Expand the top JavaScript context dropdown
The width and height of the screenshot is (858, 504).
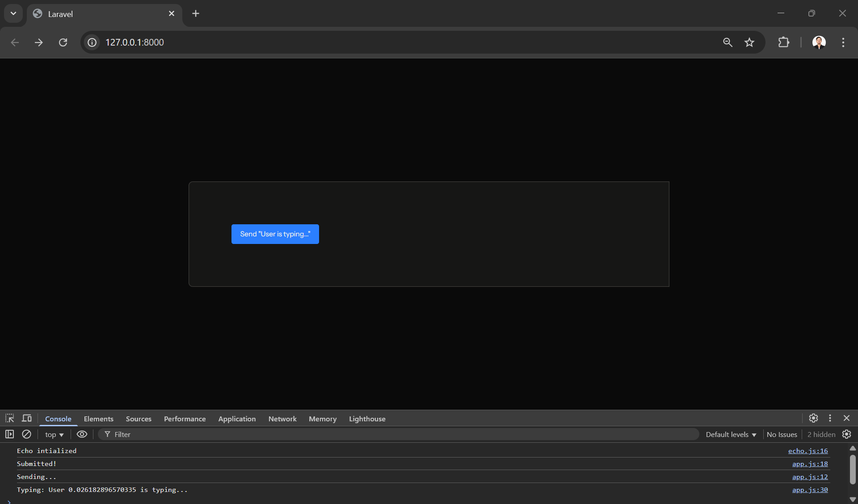tap(54, 435)
